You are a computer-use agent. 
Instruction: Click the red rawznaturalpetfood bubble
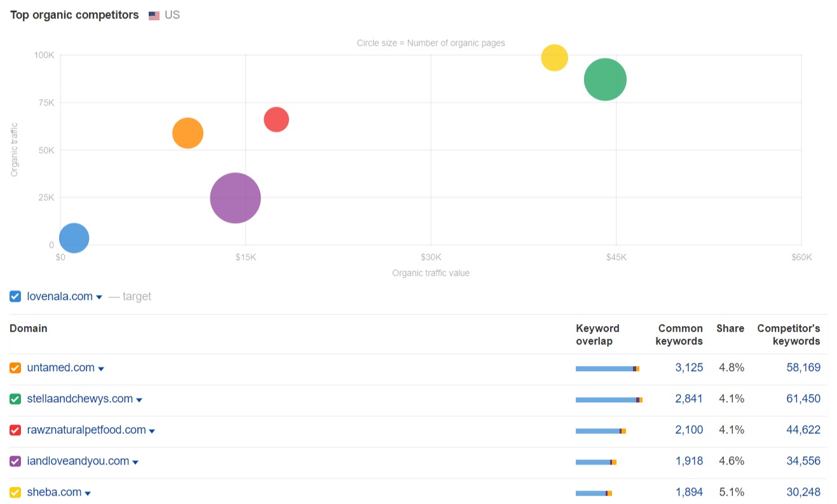click(276, 119)
